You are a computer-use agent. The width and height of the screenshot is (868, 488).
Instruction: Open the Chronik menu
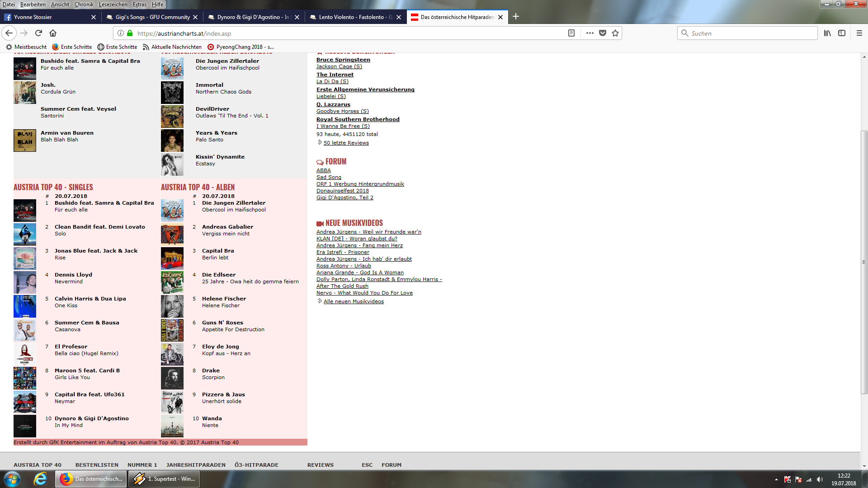(x=84, y=5)
